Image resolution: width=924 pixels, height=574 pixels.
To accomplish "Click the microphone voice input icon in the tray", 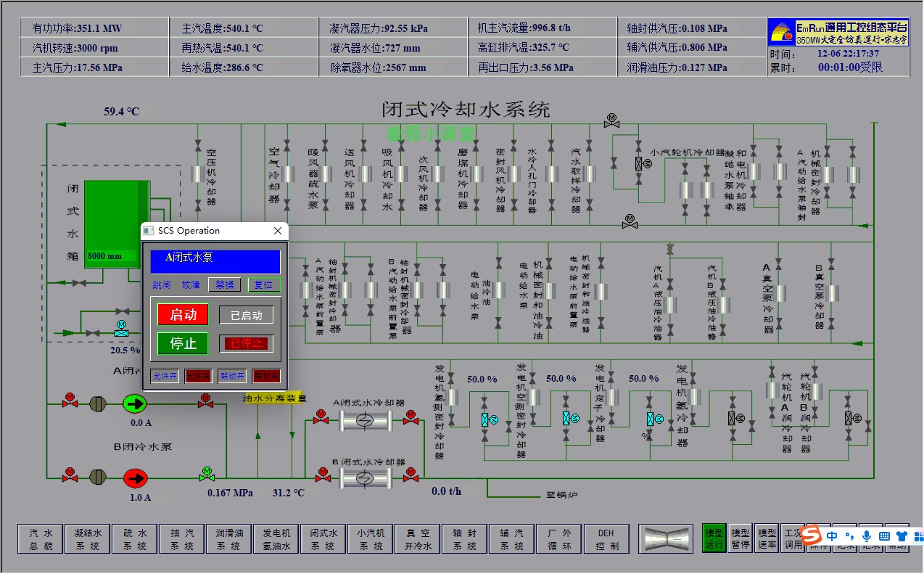I will click(x=867, y=536).
